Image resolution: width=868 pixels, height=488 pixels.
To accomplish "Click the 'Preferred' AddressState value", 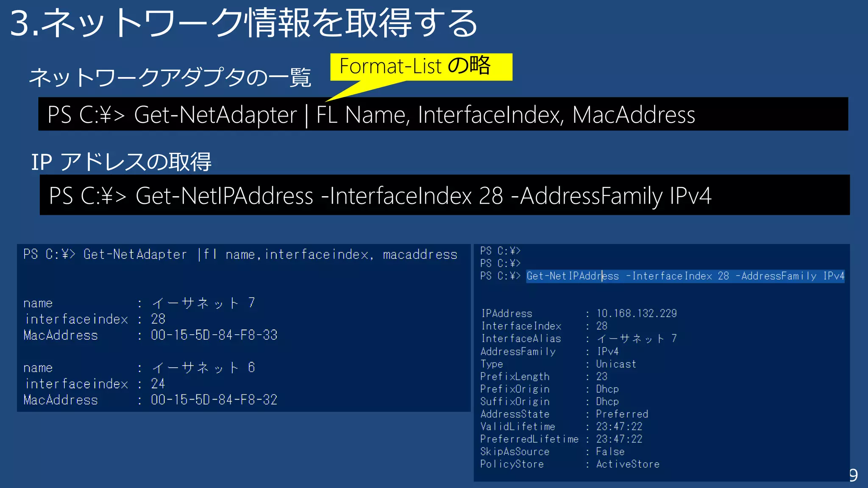I will (622, 414).
